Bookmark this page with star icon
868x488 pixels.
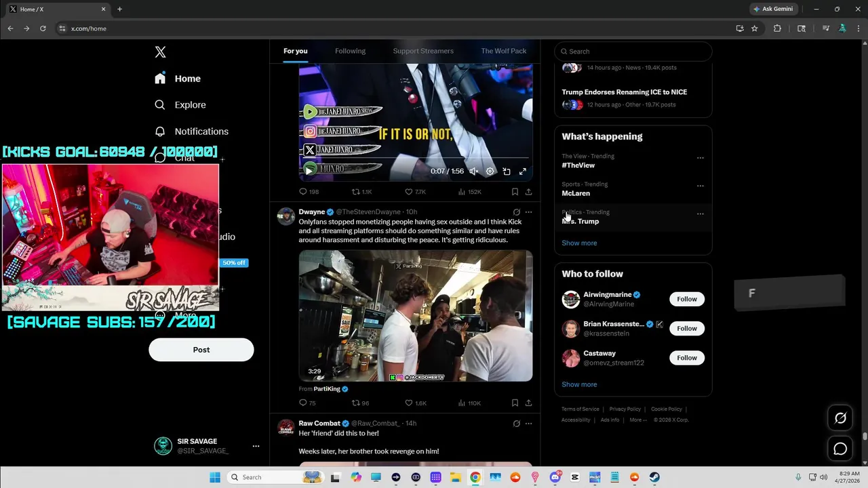[x=754, y=28]
